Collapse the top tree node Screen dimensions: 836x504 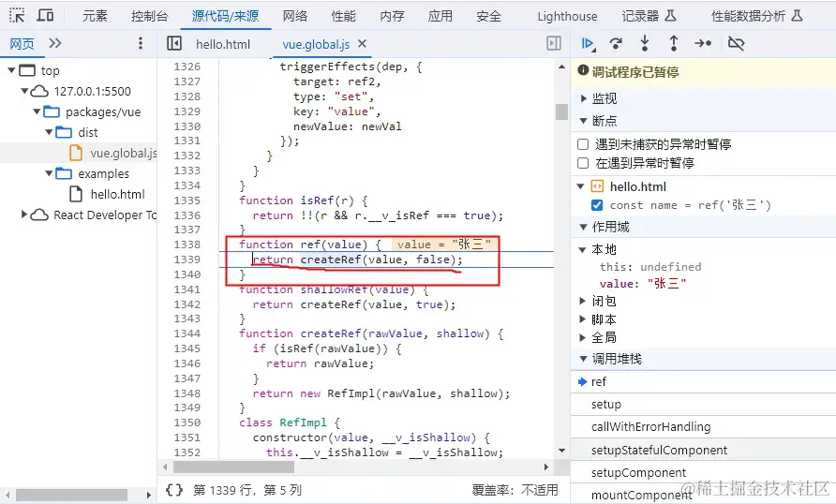point(11,70)
